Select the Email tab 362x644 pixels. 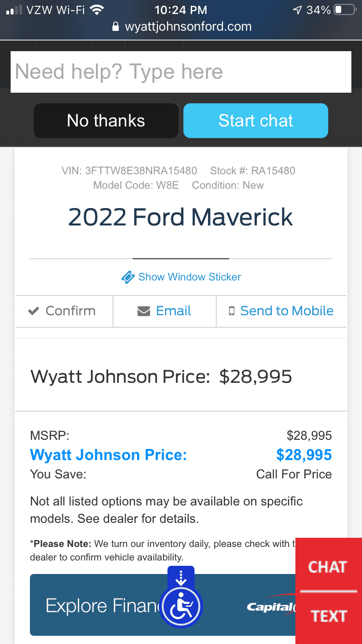pos(165,311)
